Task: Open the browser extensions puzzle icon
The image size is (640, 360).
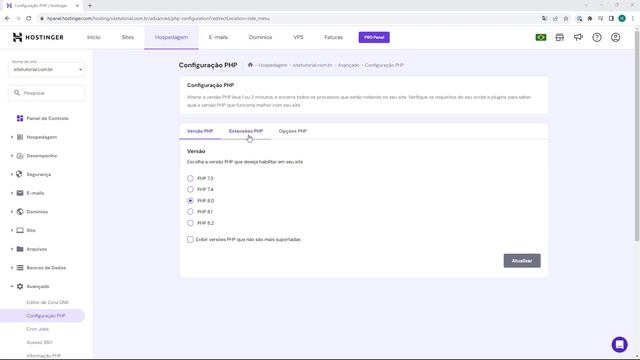Action: 590,18
